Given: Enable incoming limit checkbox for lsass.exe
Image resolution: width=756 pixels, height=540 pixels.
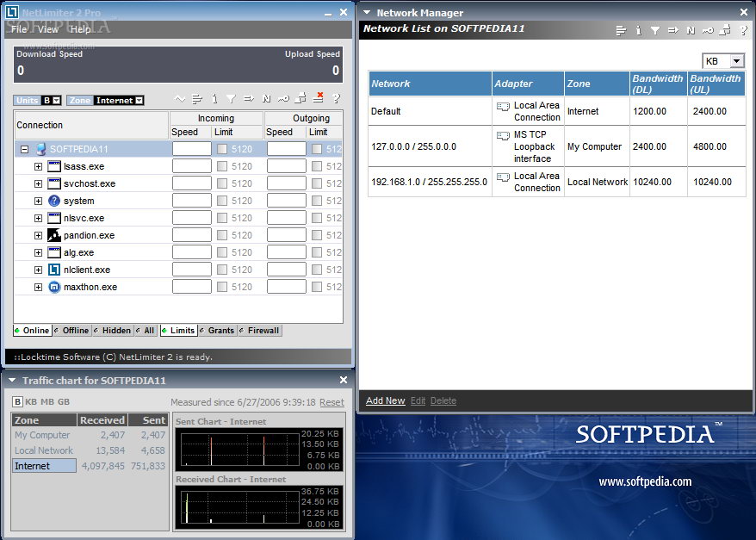Looking at the screenshot, I should [222, 166].
